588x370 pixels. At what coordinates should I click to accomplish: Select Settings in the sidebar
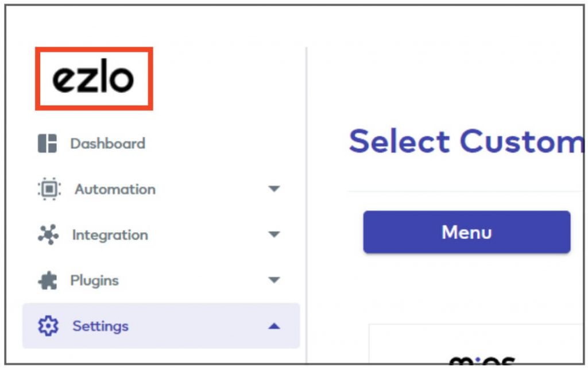coord(100,326)
